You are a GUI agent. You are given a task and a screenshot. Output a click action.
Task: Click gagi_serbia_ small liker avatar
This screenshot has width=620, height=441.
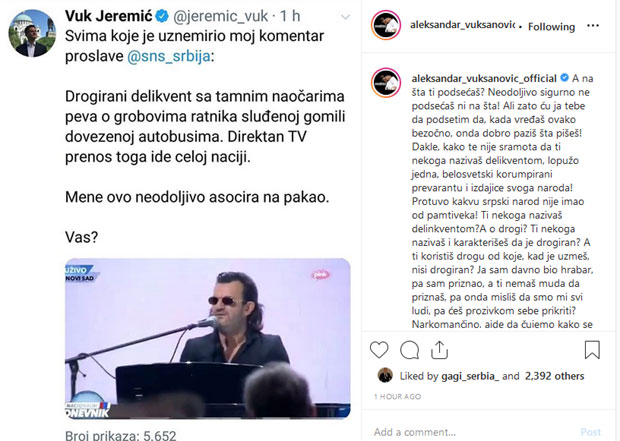click(x=385, y=375)
